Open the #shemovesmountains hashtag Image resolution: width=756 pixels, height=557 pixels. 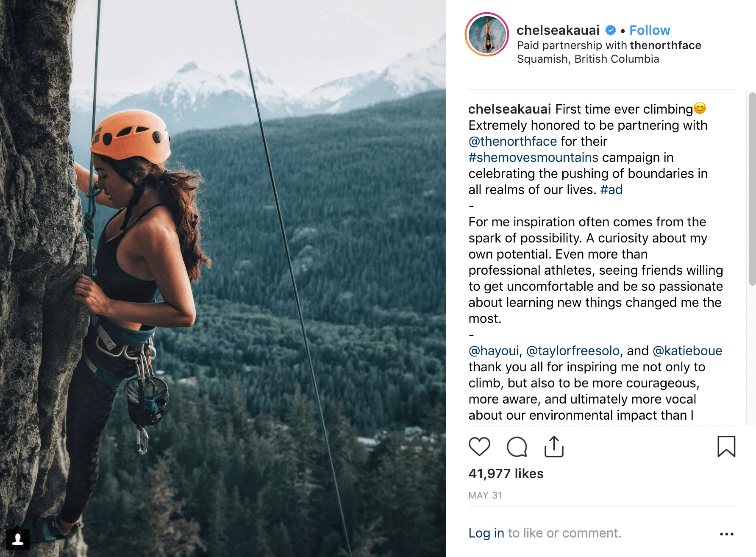point(533,157)
